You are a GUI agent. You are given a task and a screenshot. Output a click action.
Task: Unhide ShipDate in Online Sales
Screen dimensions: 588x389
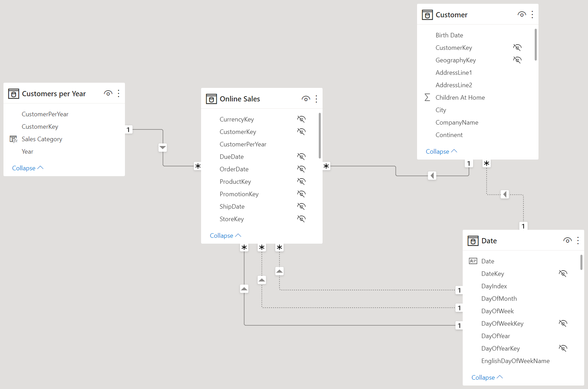click(x=301, y=207)
